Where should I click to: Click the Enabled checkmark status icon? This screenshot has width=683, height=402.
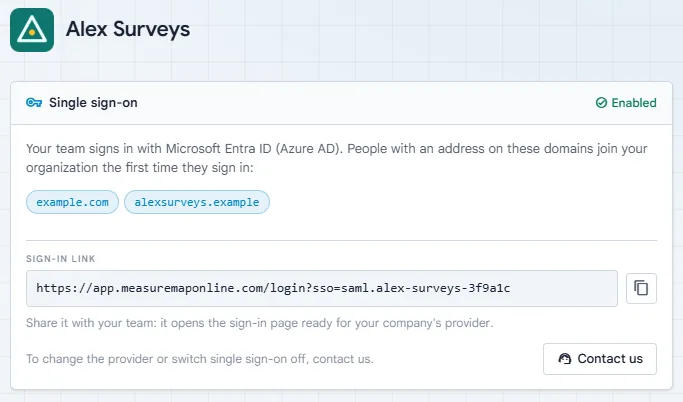click(x=601, y=103)
